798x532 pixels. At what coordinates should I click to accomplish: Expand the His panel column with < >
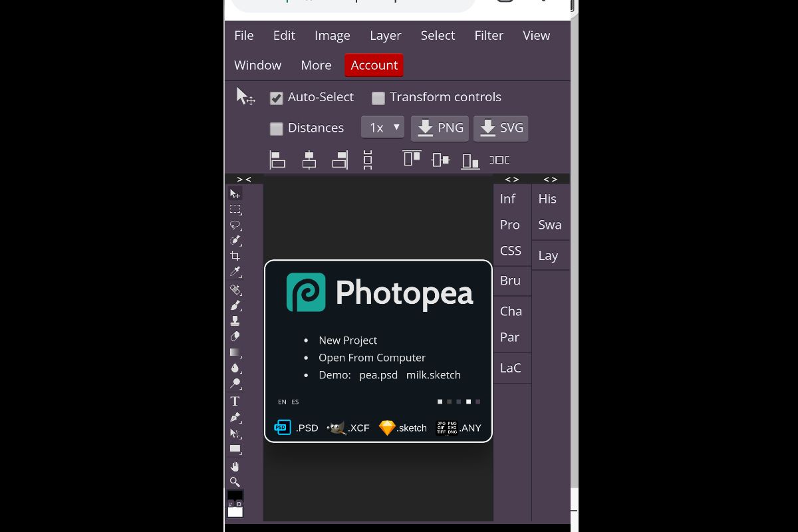pyautogui.click(x=551, y=179)
